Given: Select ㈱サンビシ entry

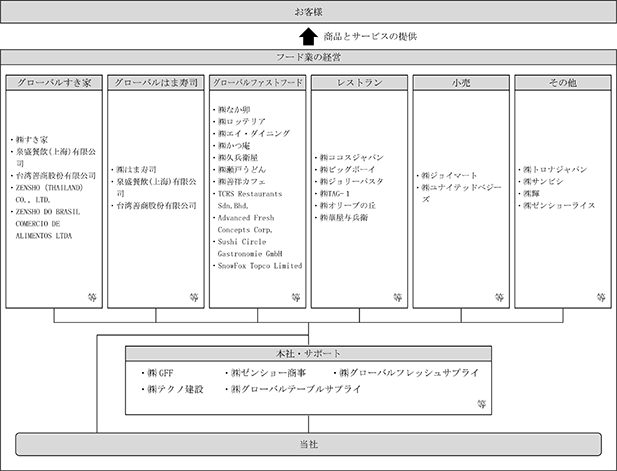Looking at the screenshot, I should (x=543, y=181).
